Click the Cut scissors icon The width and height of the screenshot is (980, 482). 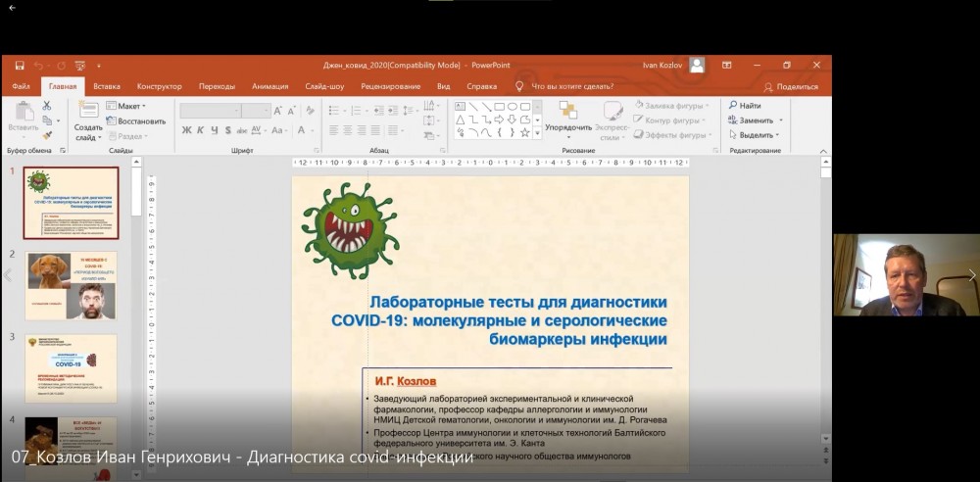pos(46,106)
